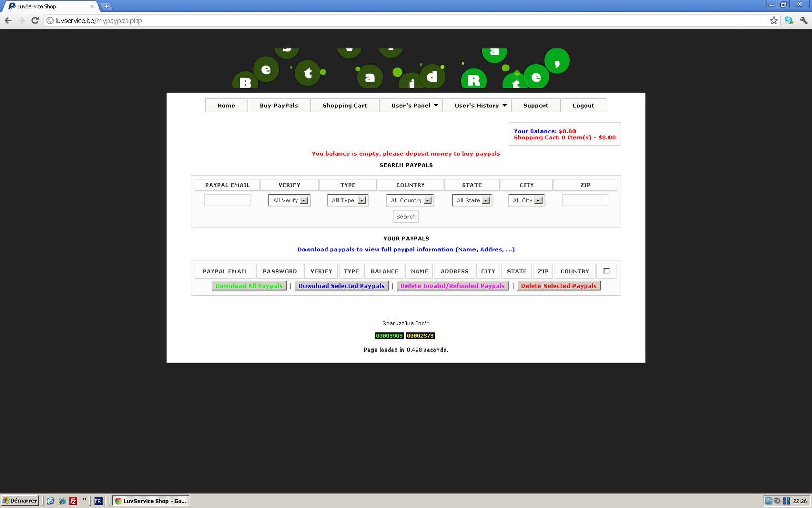Viewport: 812px width, 508px height.
Task: Click the Download paypals to view info text
Action: (406, 249)
